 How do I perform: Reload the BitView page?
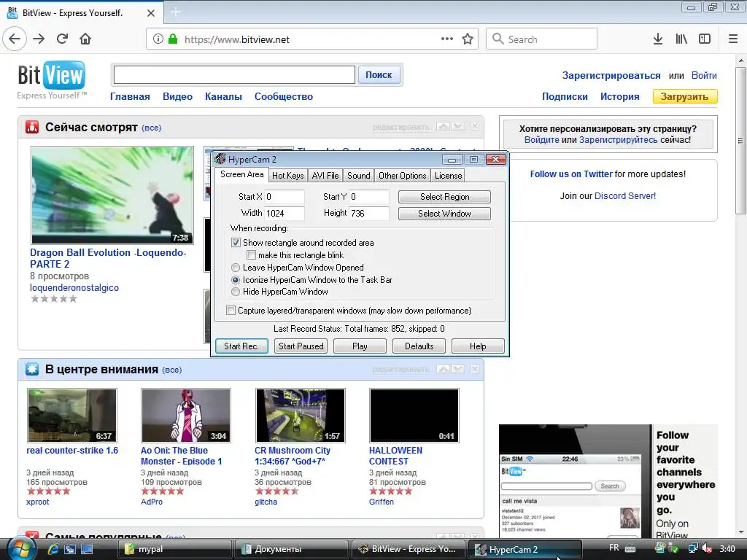click(x=62, y=39)
